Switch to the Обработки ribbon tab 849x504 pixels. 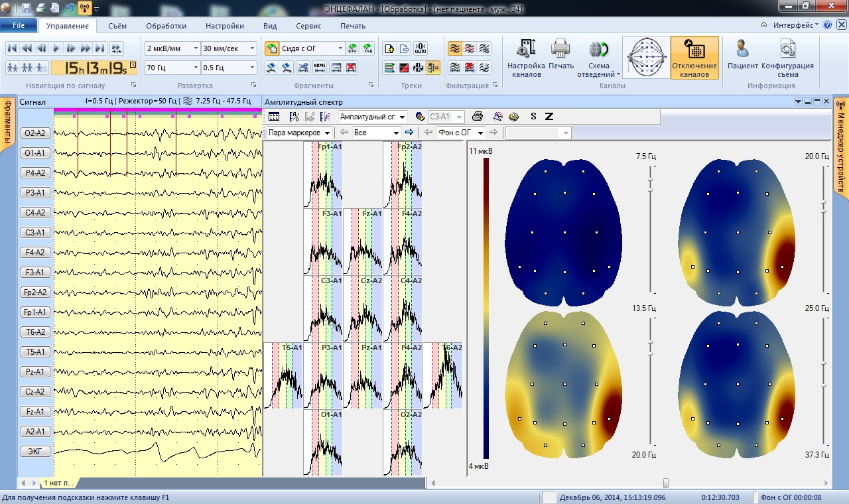[x=166, y=26]
